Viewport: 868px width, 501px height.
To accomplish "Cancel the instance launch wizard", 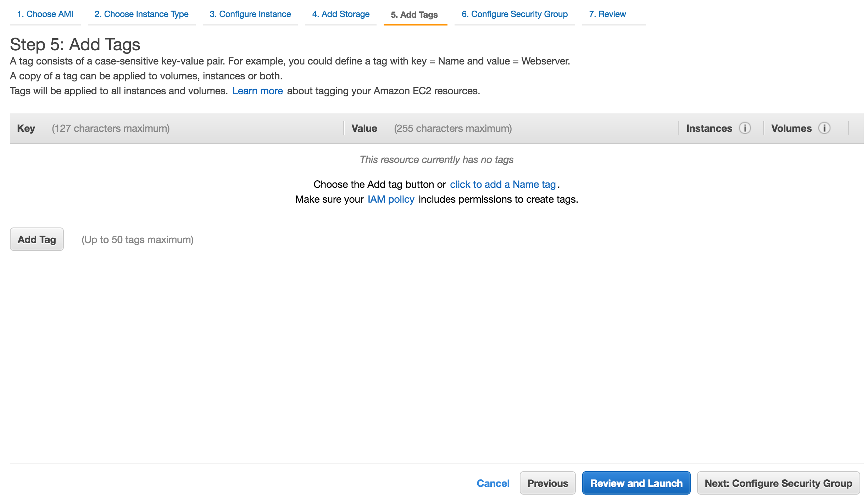I will point(493,483).
